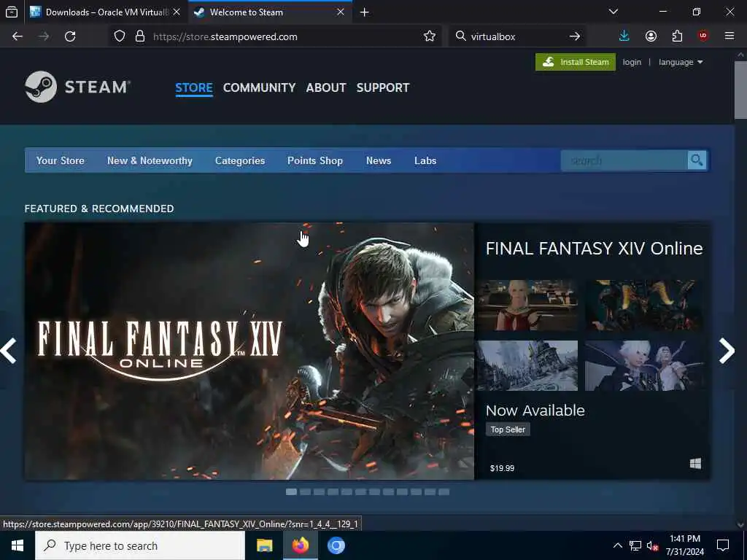Click the site security padlock icon
Image resolution: width=747 pixels, height=560 pixels.
139,36
